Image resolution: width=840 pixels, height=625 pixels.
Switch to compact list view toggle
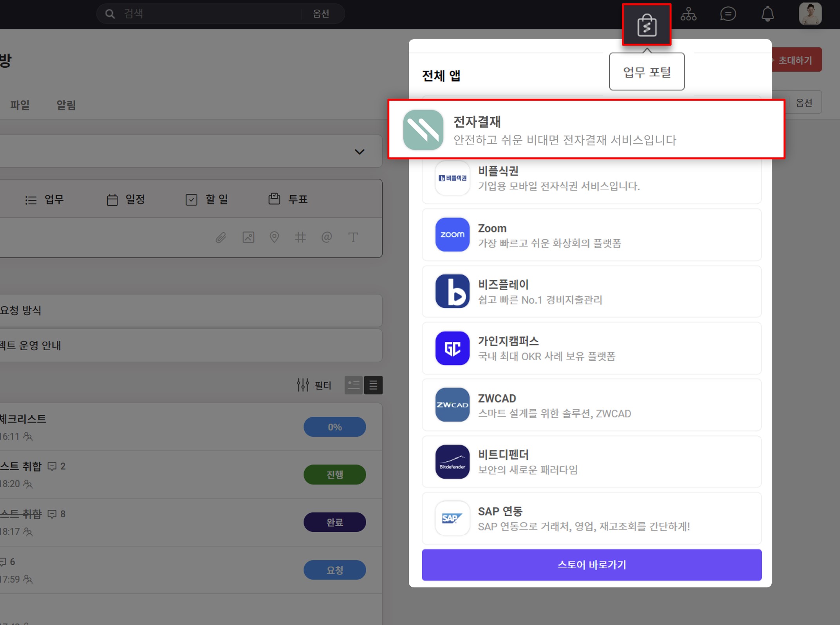(x=373, y=385)
